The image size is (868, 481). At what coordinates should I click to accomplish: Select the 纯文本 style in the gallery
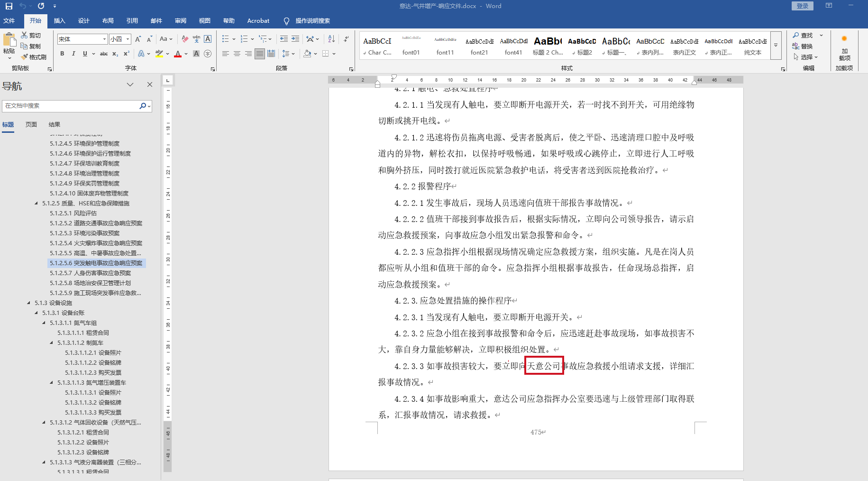(753, 46)
